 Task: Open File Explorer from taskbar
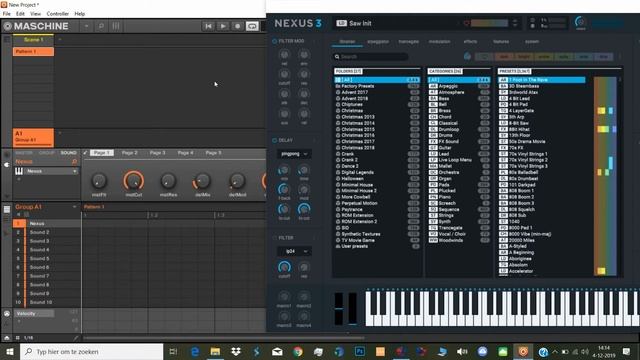(216, 351)
